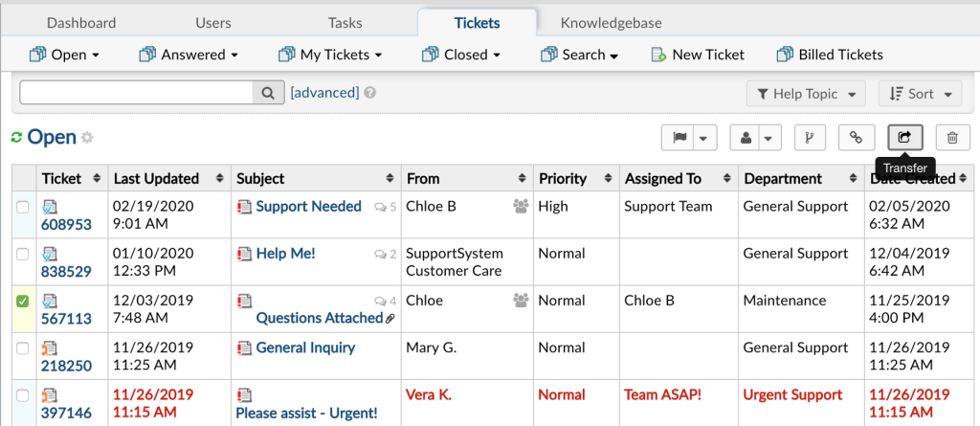980x426 pixels.
Task: Click the trash delete tickets icon
Action: point(952,138)
